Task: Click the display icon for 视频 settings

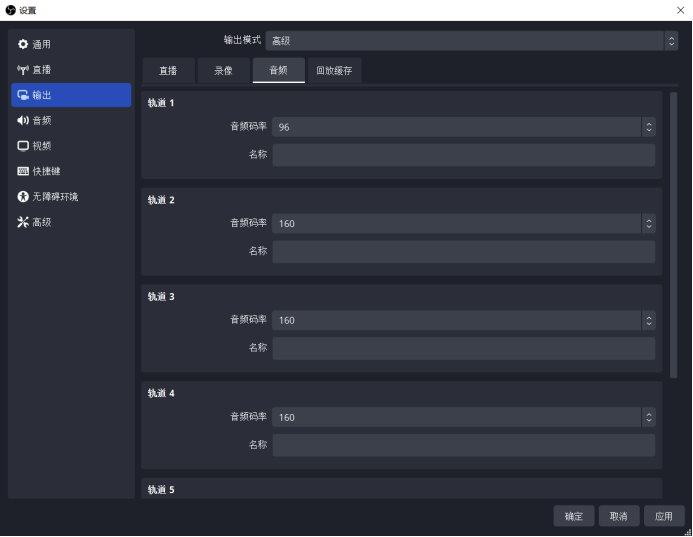Action: coord(23,146)
